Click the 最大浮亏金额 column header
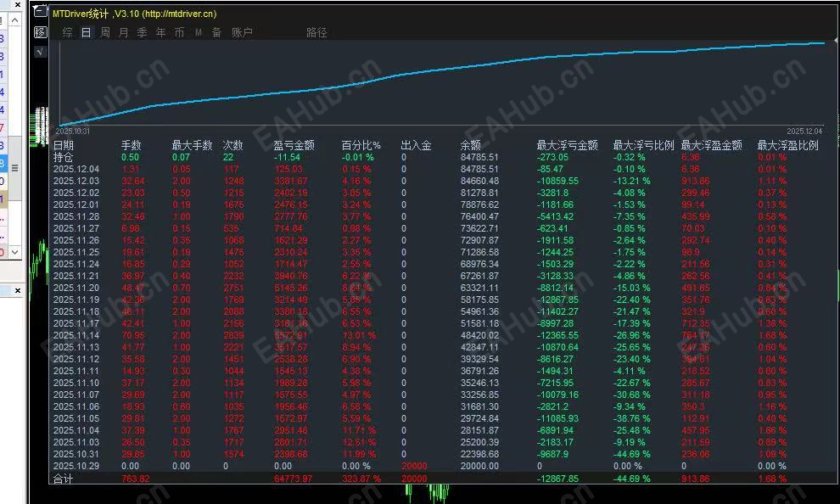 tap(568, 145)
